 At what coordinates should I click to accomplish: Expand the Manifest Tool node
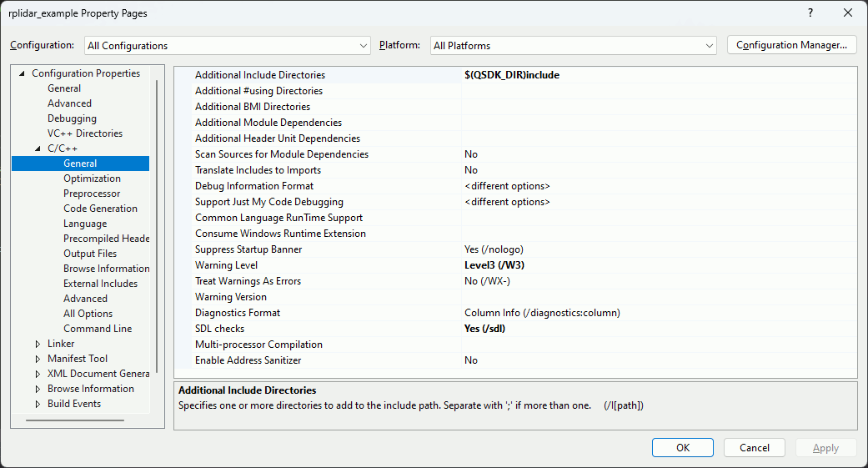(x=38, y=359)
